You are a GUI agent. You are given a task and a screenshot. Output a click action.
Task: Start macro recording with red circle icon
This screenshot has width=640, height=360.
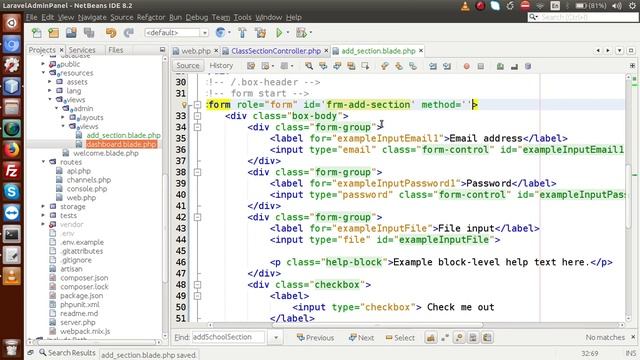pos(467,66)
